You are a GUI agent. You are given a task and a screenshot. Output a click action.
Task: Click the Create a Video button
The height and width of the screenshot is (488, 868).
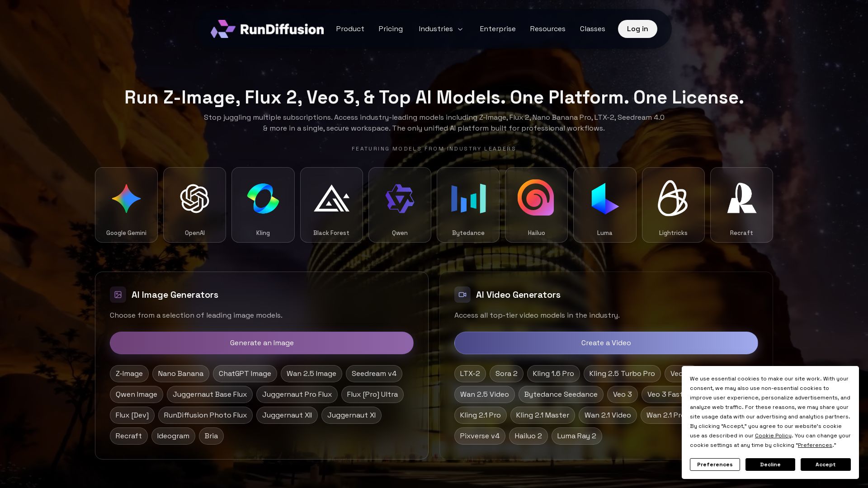pos(606,343)
